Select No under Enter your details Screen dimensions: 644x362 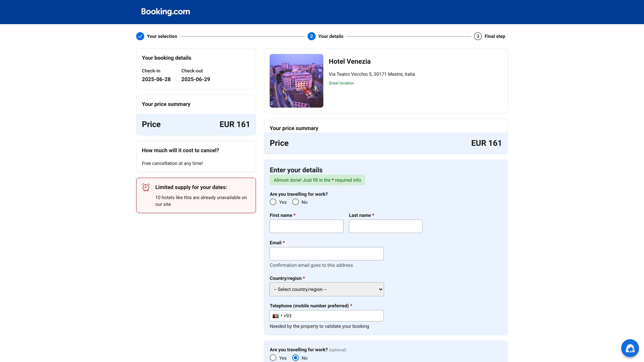click(296, 202)
